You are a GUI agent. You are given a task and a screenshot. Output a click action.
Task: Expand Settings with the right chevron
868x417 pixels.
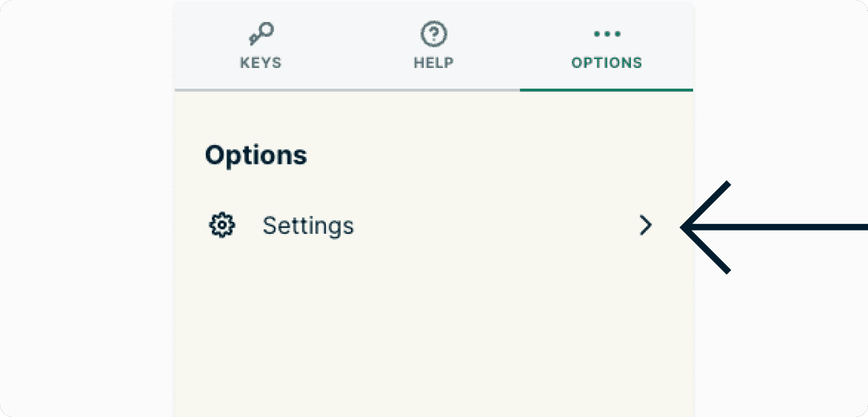click(x=645, y=225)
